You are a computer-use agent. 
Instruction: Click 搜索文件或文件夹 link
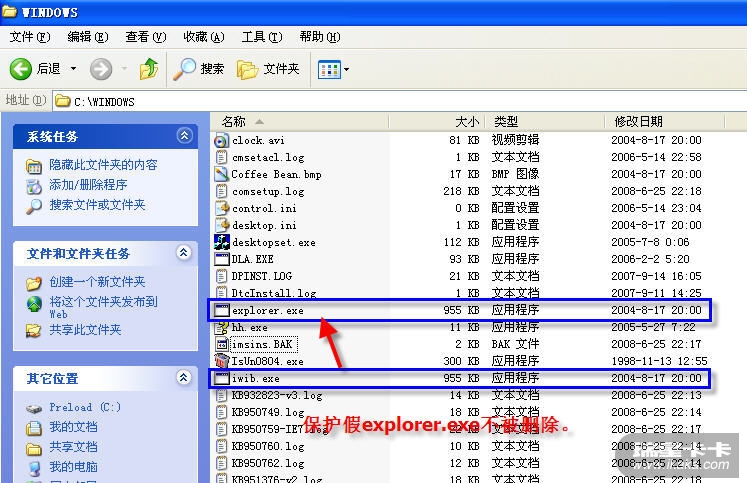coord(97,205)
